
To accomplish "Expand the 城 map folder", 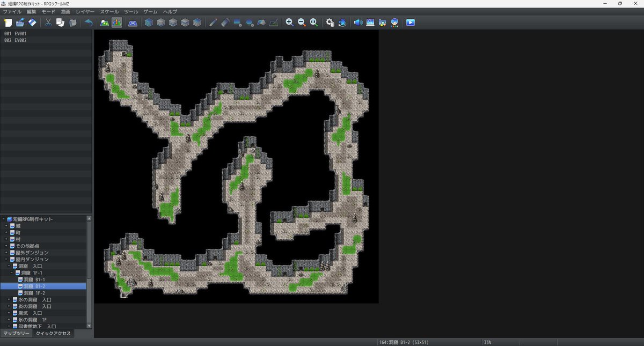I will point(7,226).
